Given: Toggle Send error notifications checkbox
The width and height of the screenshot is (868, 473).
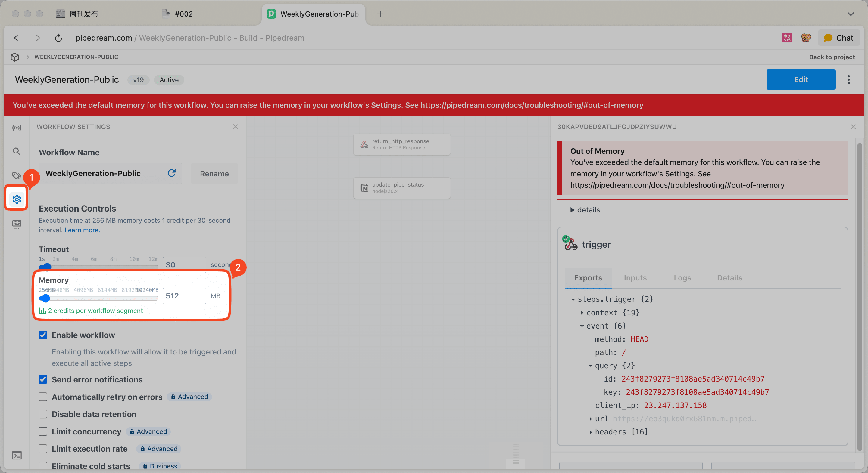Looking at the screenshot, I should point(43,379).
